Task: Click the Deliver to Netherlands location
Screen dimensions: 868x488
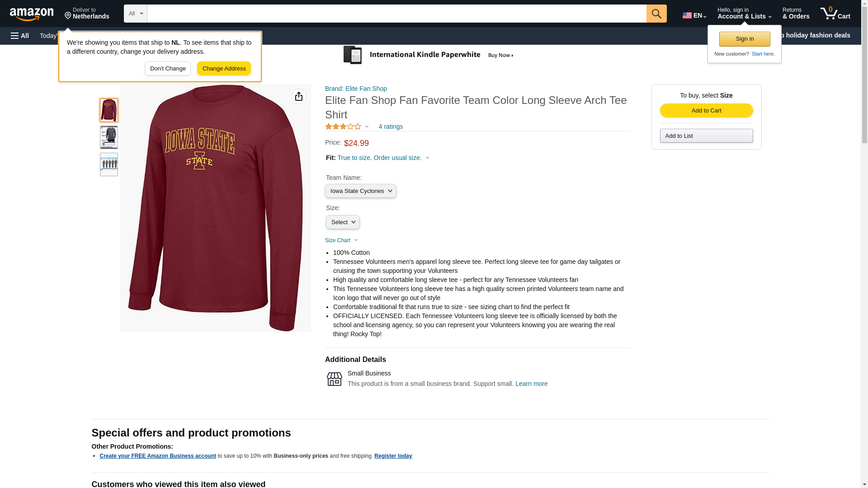Action: 87,14
